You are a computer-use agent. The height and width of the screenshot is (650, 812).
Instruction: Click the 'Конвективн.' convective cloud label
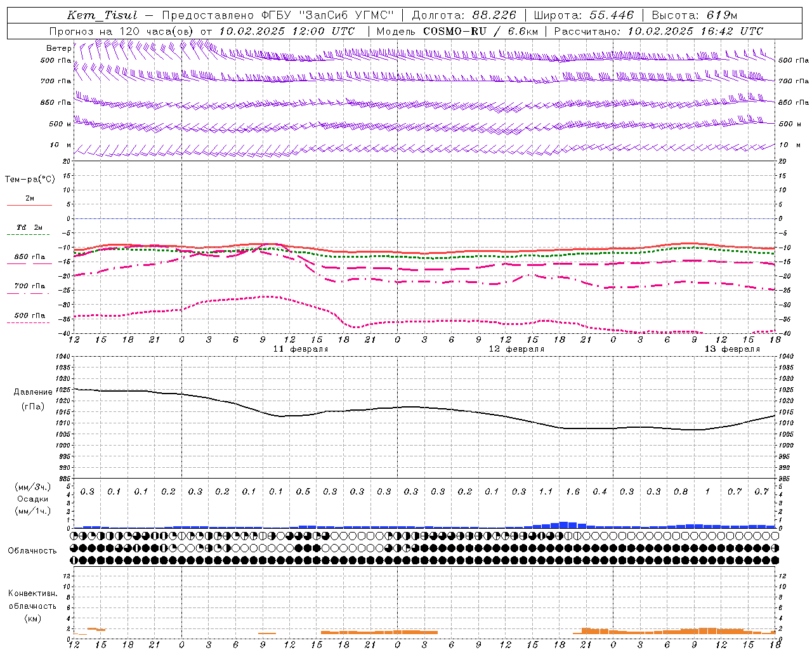click(33, 594)
